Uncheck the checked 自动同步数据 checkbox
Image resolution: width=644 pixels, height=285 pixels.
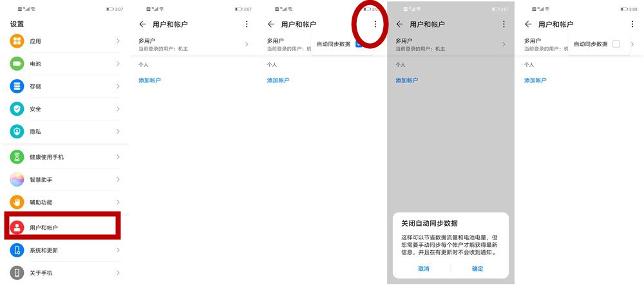click(359, 44)
